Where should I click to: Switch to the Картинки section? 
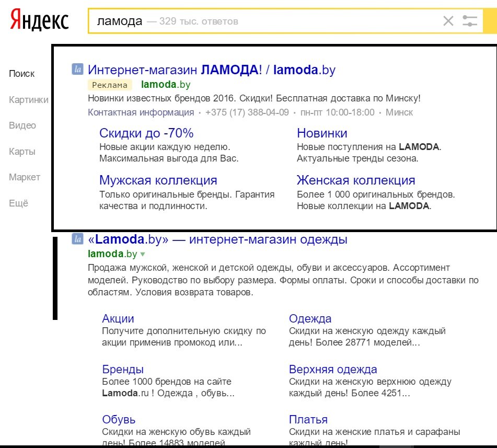[x=29, y=99]
